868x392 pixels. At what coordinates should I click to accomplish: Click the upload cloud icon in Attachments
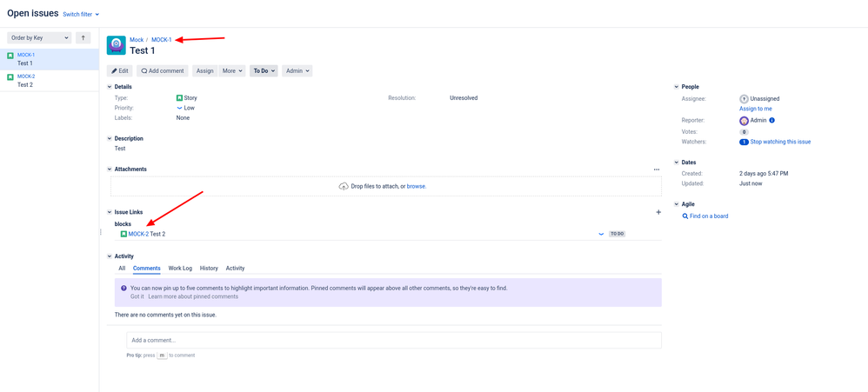[x=344, y=186]
